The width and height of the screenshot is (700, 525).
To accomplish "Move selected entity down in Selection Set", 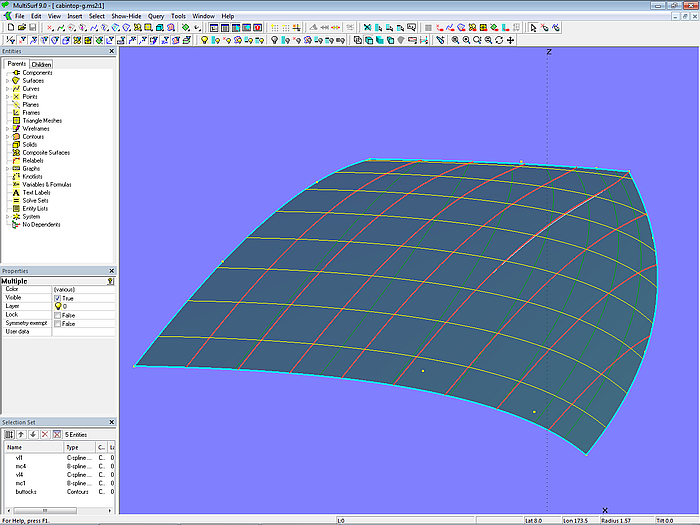I will 33,434.
